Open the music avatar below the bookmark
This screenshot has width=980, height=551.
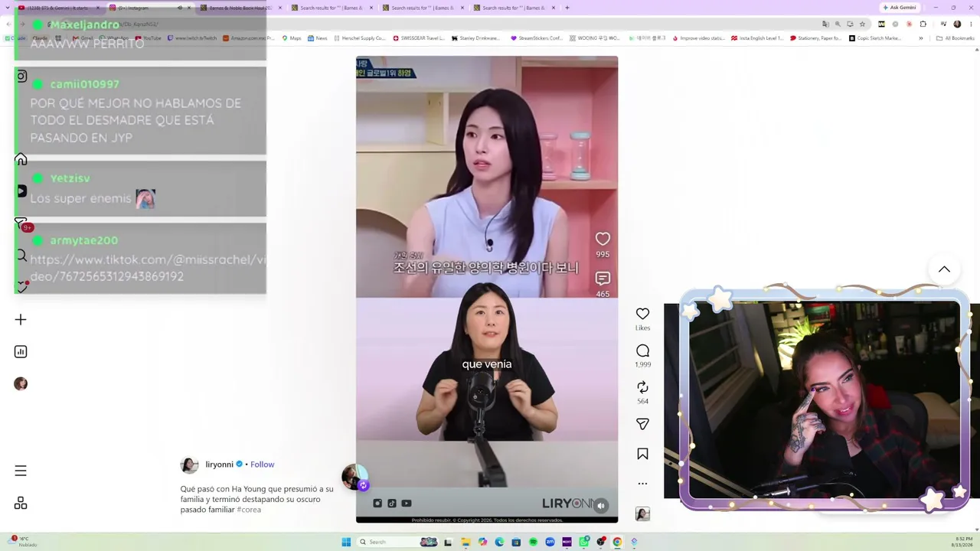[642, 514]
